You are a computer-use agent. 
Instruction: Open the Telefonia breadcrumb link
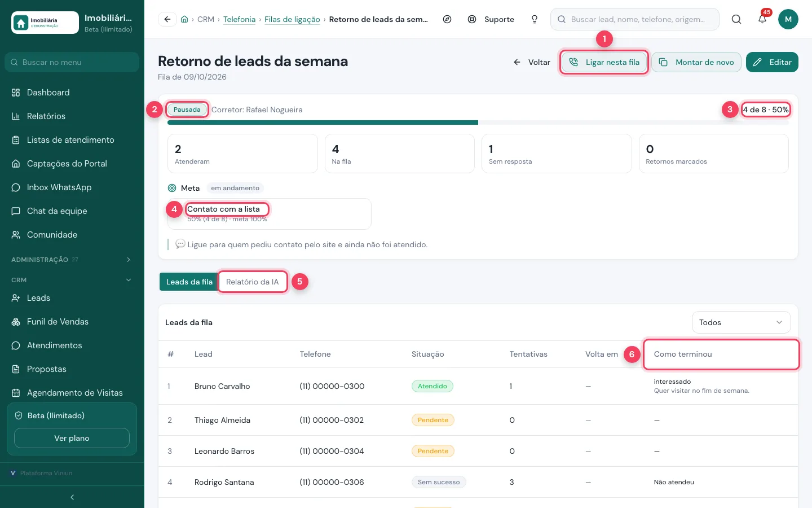(x=239, y=19)
